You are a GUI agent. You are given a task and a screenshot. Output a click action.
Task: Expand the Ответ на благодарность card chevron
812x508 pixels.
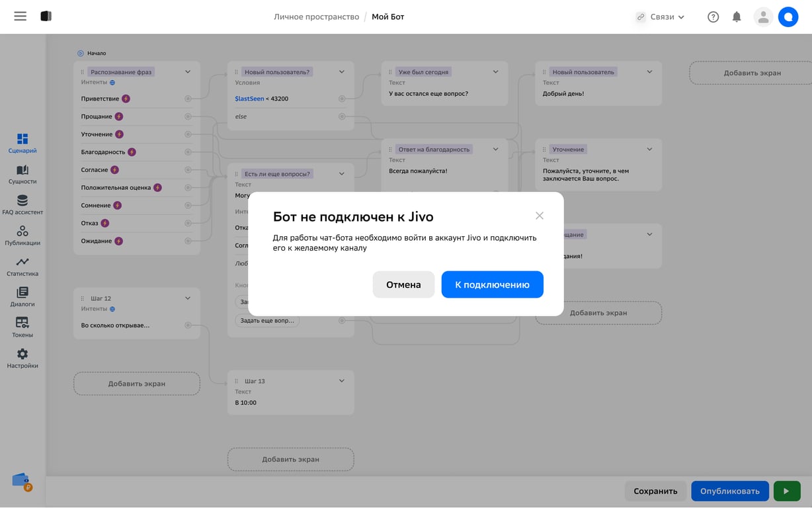[496, 149]
